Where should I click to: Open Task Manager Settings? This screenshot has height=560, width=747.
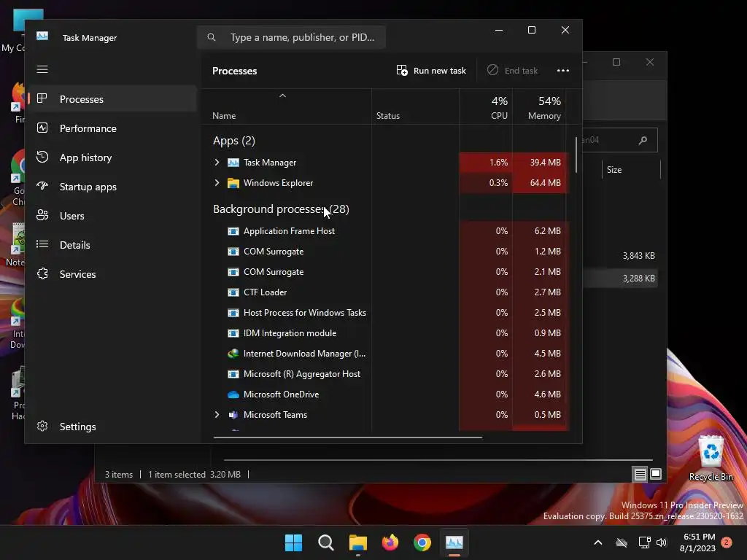coord(113,426)
